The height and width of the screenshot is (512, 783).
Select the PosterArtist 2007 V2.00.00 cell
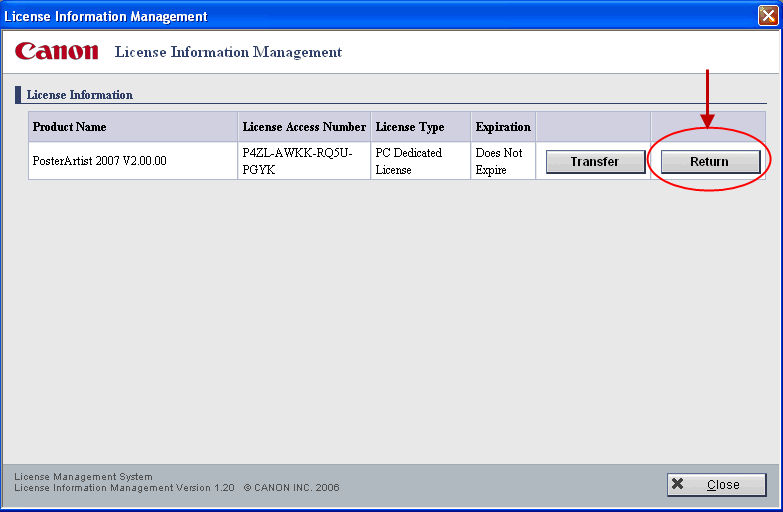coord(99,161)
